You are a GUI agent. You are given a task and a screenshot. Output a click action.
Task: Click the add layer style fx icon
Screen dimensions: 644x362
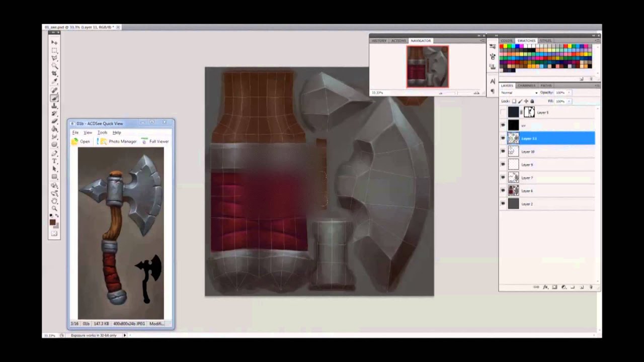coord(546,287)
